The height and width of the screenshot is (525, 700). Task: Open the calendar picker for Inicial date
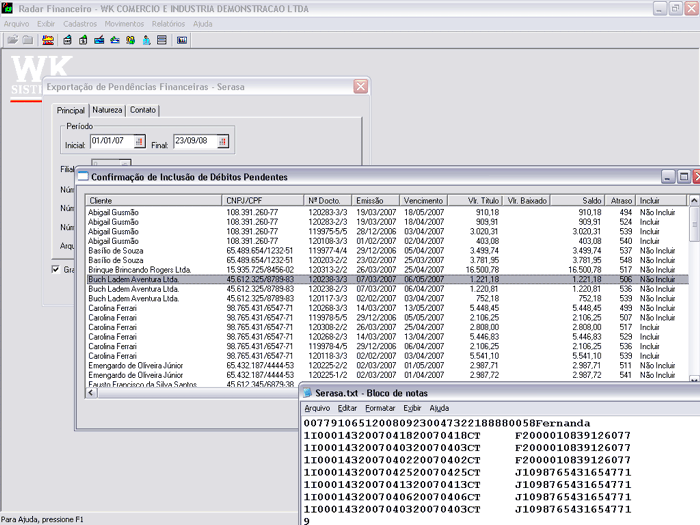click(x=139, y=141)
